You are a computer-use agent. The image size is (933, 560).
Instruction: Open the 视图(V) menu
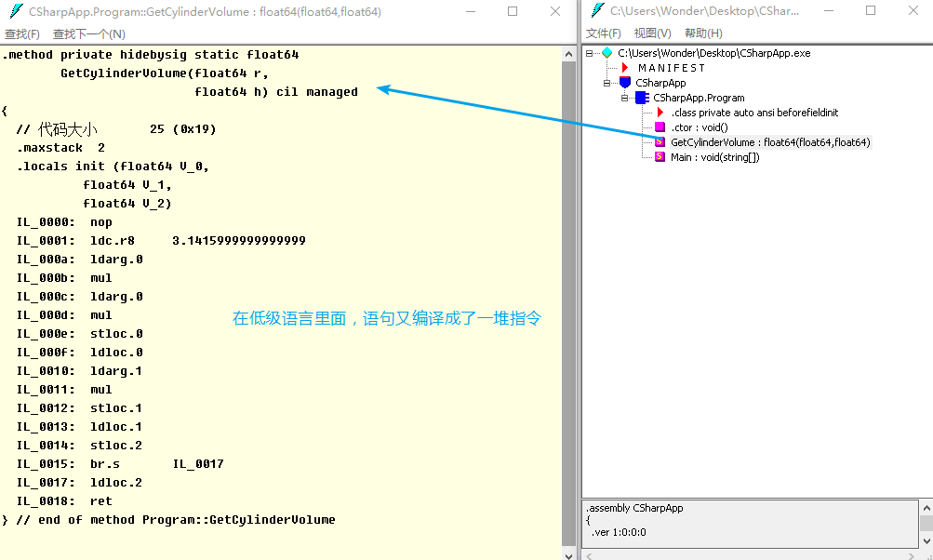pyautogui.click(x=653, y=33)
